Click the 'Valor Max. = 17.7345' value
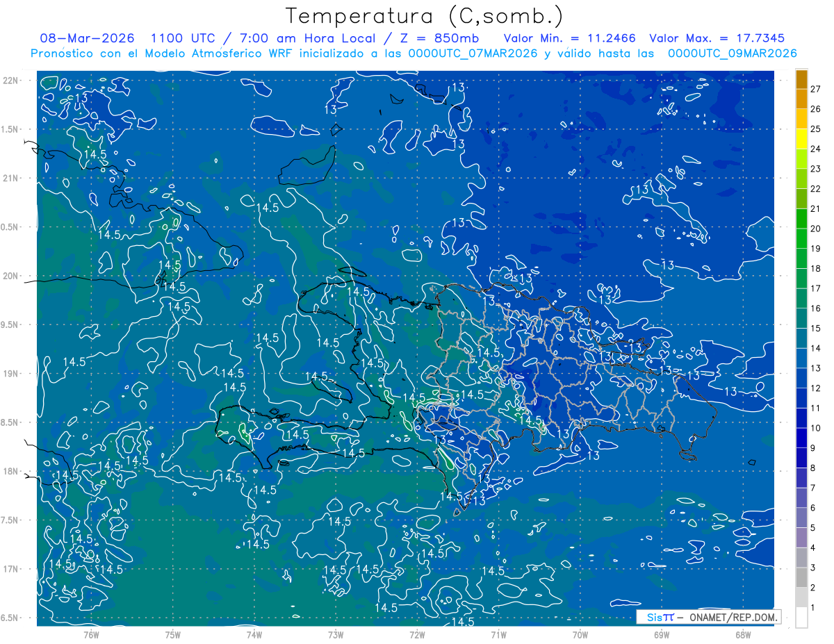Viewport: 834px width, 644px height. click(x=717, y=38)
